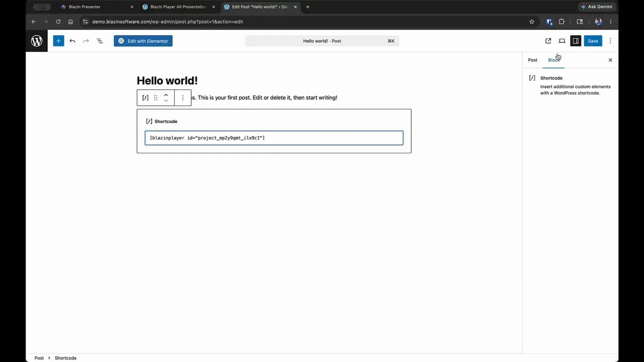Switch to the Blazin Player All Presentations tab
Image resolution: width=644 pixels, height=362 pixels.
177,7
